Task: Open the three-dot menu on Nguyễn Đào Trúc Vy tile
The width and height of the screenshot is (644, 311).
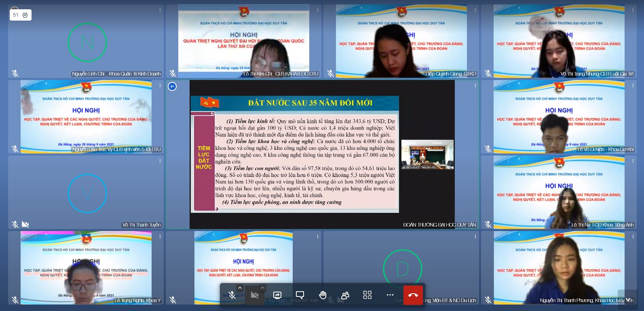Action: [160, 85]
